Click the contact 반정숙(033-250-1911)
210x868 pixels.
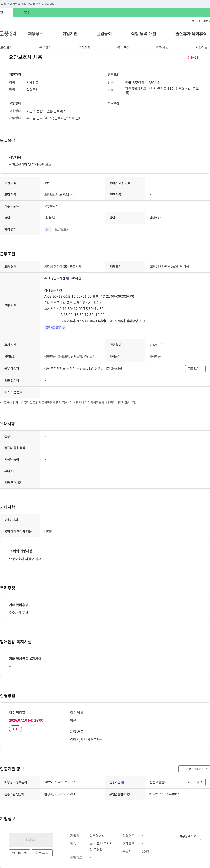[60, 794]
